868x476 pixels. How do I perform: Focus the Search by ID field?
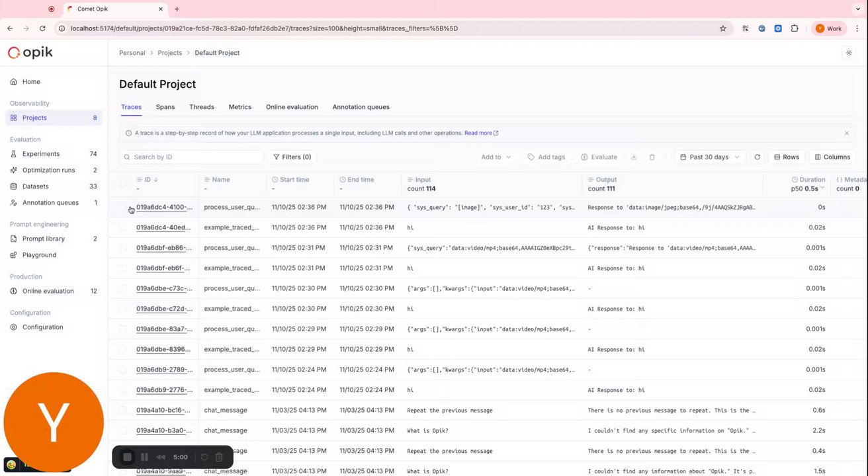tap(191, 157)
